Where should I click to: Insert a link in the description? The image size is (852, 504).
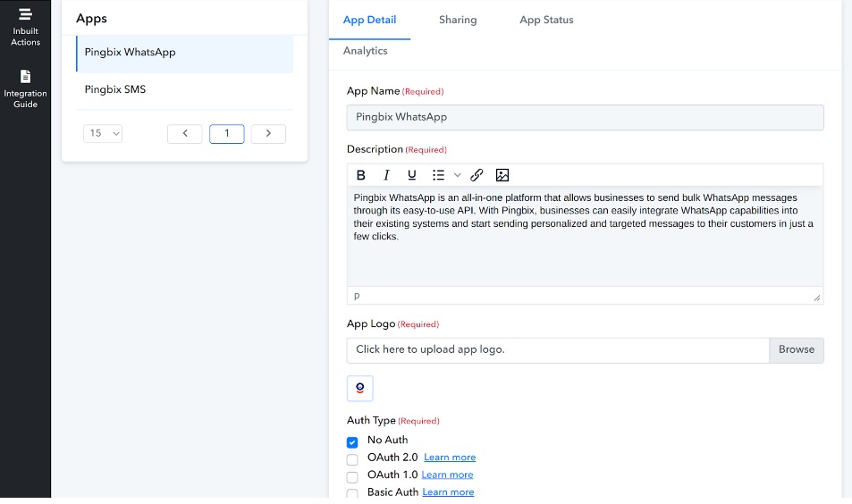point(477,175)
